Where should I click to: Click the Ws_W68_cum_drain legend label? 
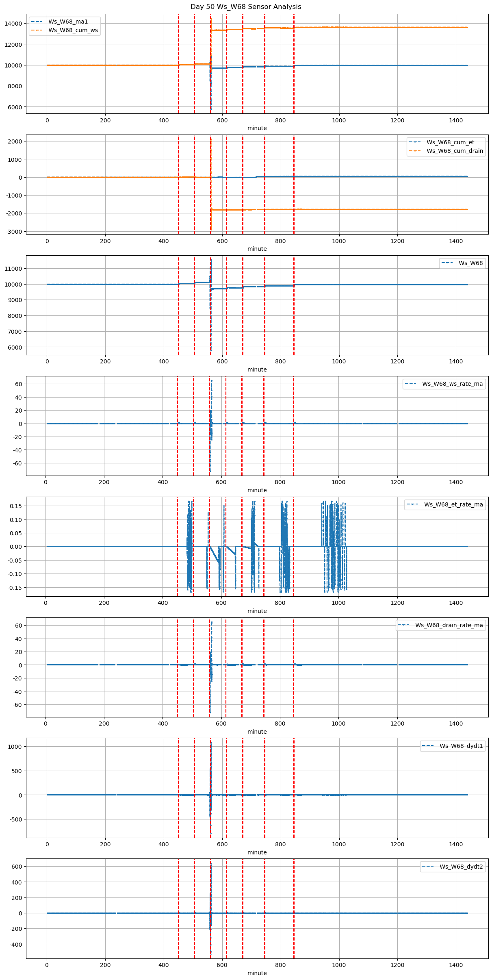[455, 151]
